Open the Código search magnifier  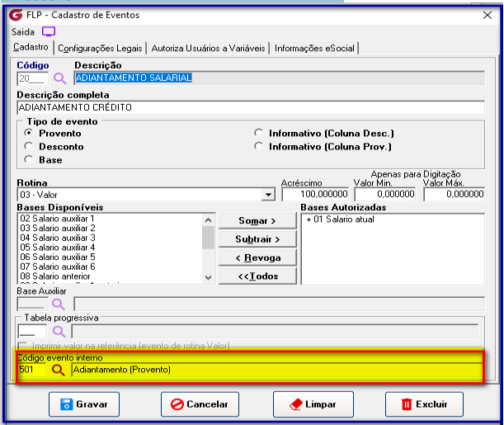point(59,78)
